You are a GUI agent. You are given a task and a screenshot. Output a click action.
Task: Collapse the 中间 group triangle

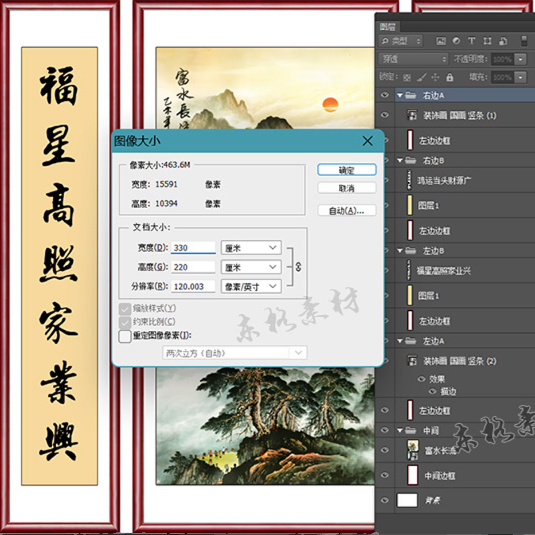(400, 431)
